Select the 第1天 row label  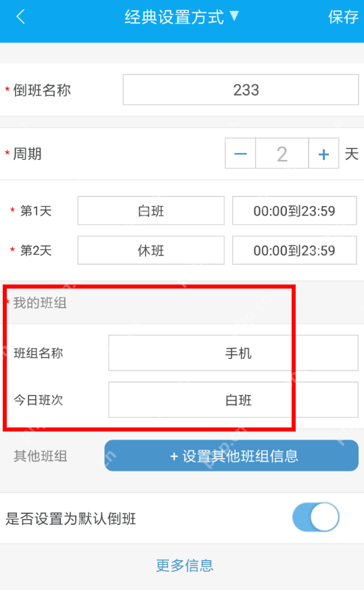point(36,211)
